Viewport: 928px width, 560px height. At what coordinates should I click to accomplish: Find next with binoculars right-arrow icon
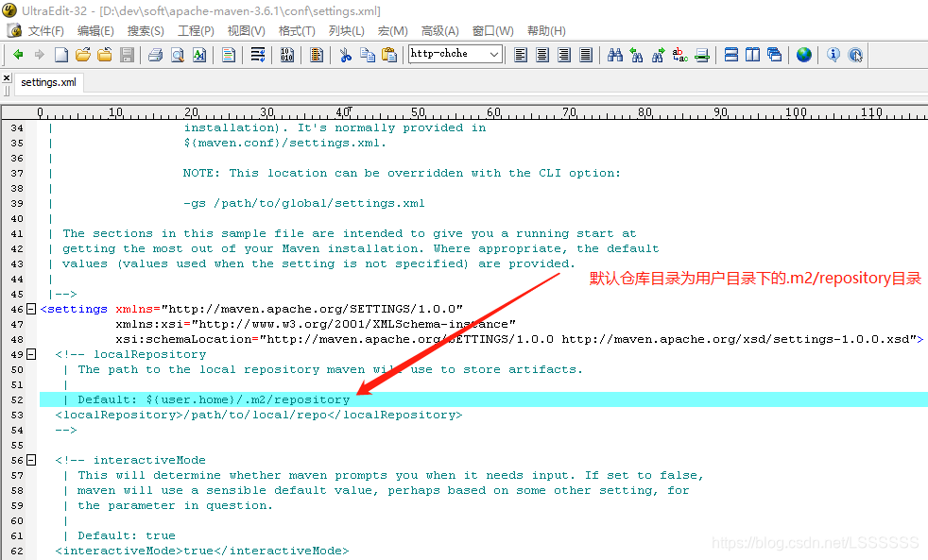(x=658, y=55)
